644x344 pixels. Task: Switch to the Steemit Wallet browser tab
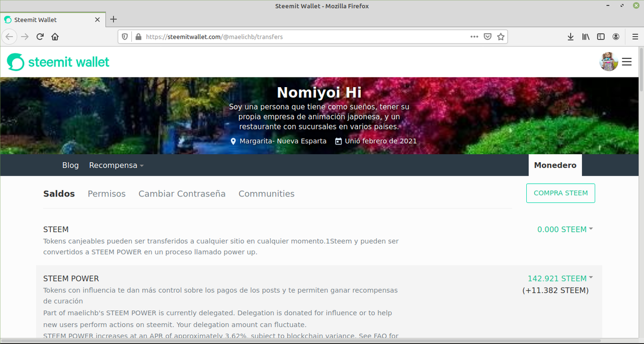point(53,20)
